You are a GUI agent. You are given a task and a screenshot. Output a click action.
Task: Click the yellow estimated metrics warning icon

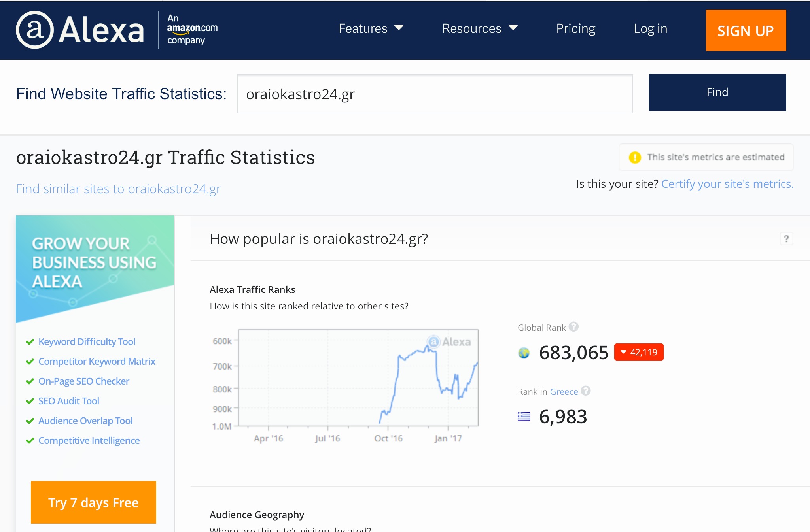pos(635,157)
